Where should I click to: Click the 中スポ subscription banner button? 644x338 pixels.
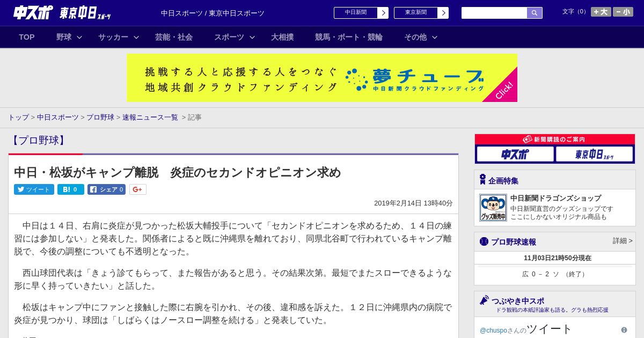pyautogui.click(x=515, y=154)
